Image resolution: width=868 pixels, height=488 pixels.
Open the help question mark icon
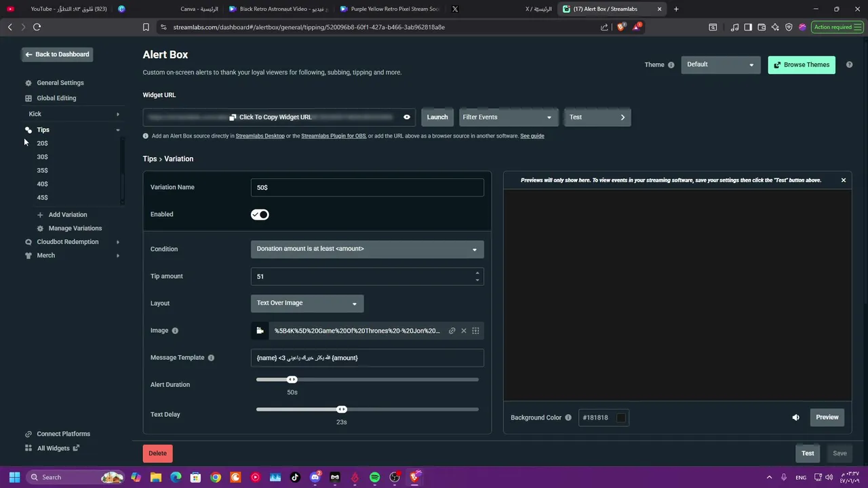pos(849,65)
